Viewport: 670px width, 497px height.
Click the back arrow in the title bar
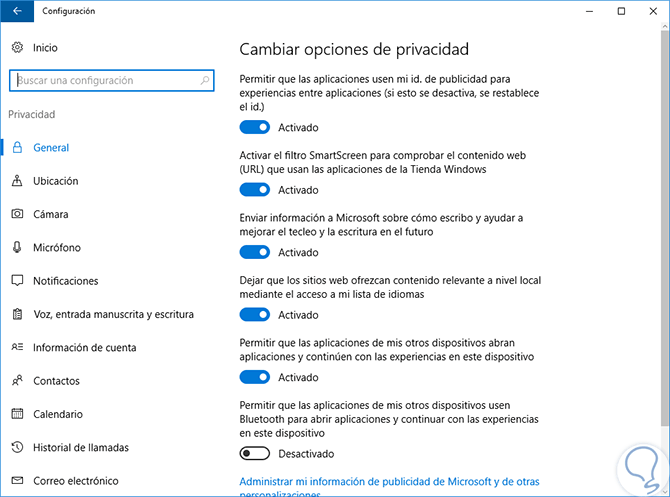point(17,11)
